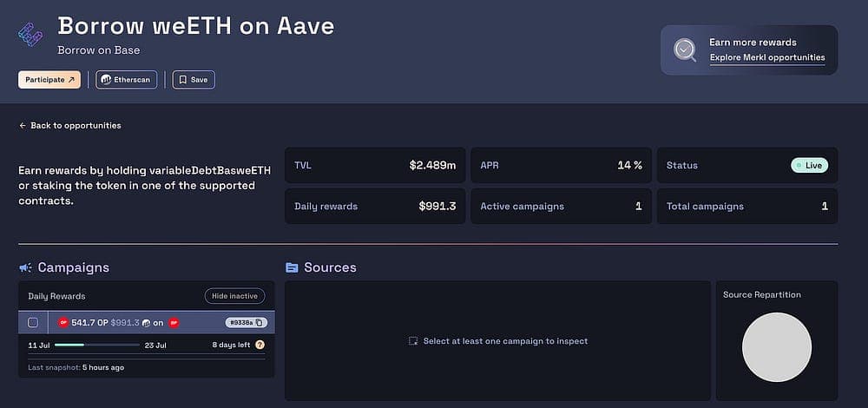
Task: Click the 'Source Repartition' label
Action: coord(762,295)
